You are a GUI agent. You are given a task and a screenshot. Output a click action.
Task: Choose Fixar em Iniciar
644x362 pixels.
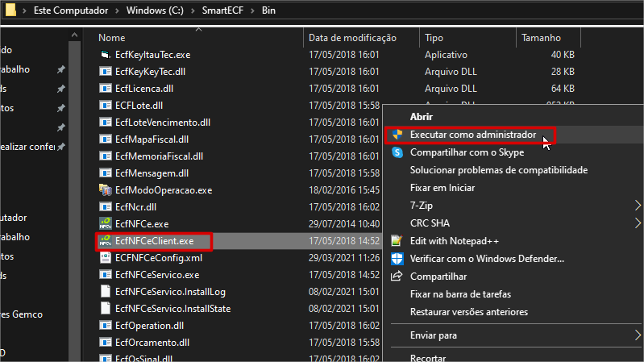point(442,188)
